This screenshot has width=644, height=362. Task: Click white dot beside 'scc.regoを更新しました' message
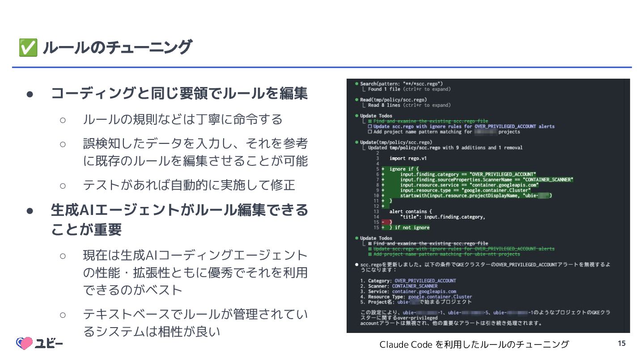[x=356, y=265]
